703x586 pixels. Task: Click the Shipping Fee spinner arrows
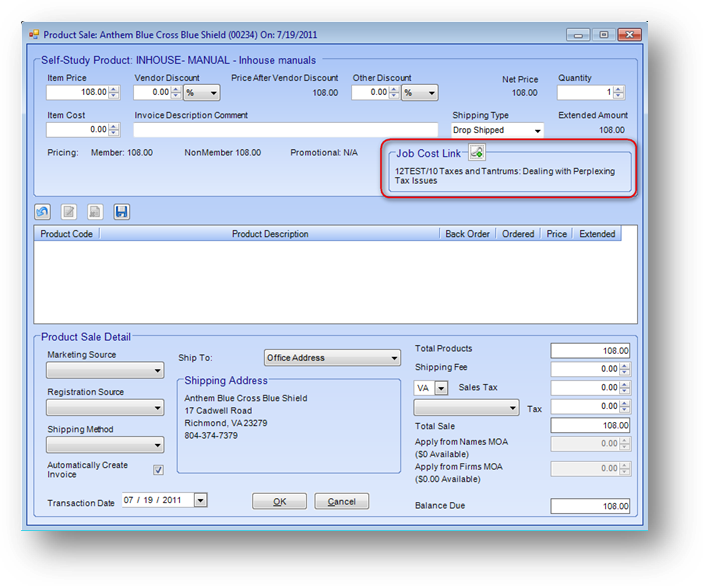[625, 369]
